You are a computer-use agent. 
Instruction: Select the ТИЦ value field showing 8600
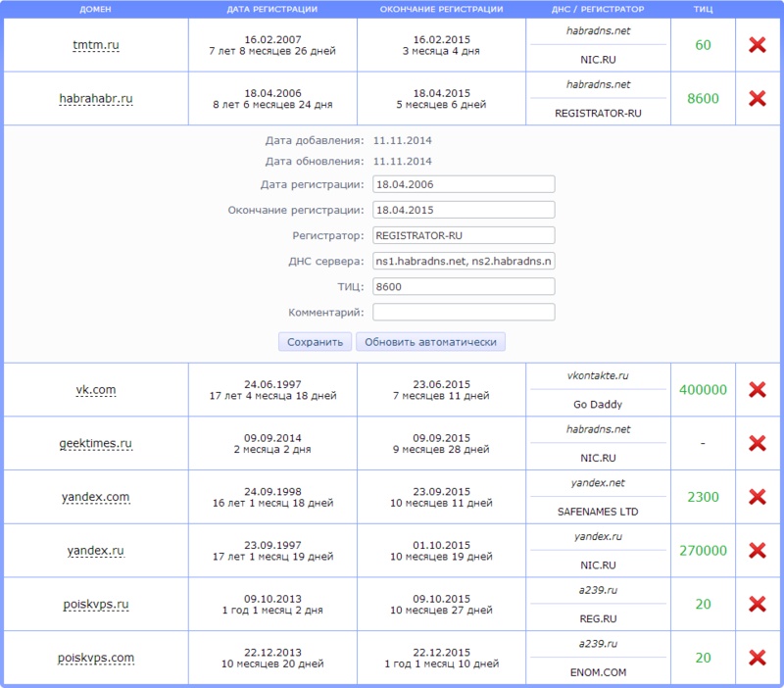point(464,286)
